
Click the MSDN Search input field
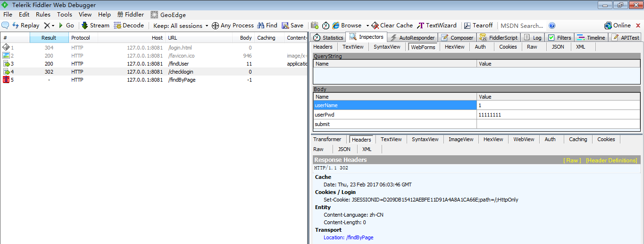[x=522, y=26]
